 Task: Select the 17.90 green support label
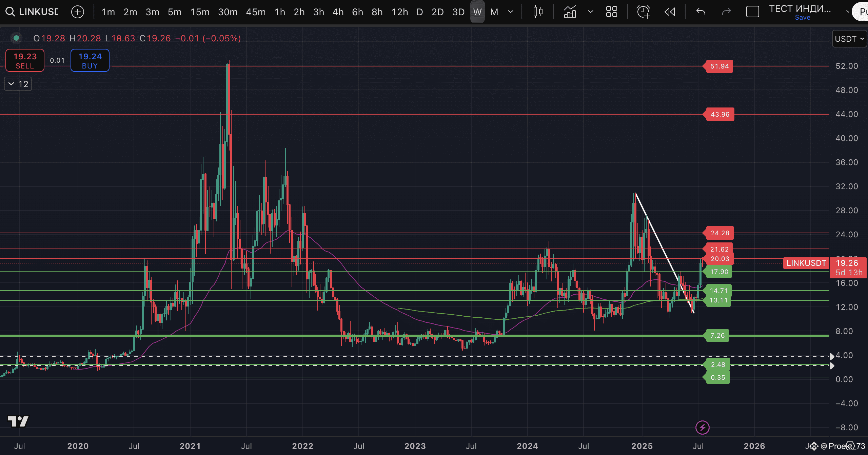pos(718,272)
